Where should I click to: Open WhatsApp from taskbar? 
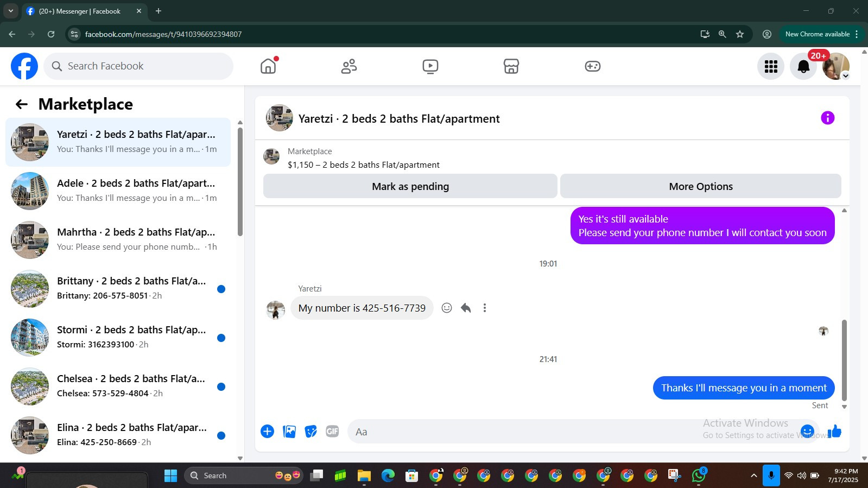pyautogui.click(x=699, y=476)
